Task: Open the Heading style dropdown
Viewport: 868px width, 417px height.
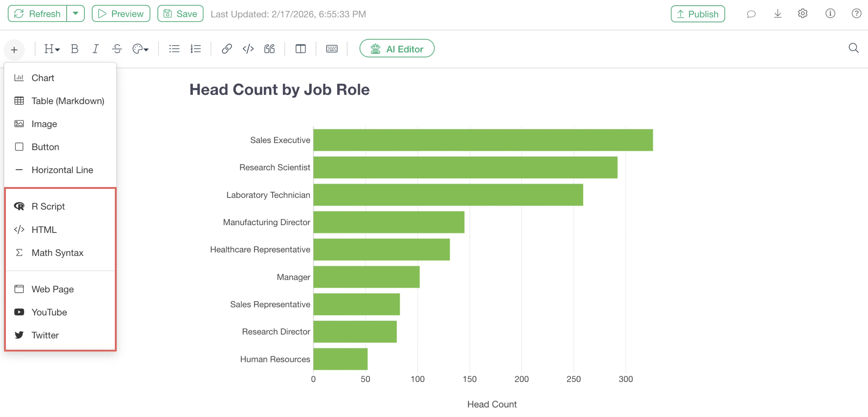Action: coord(52,49)
